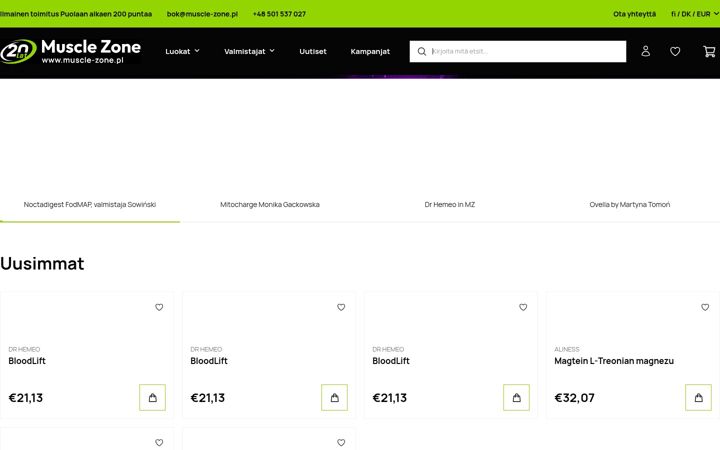Open the first BloodLift product title
The image size is (720, 450).
pos(27,361)
